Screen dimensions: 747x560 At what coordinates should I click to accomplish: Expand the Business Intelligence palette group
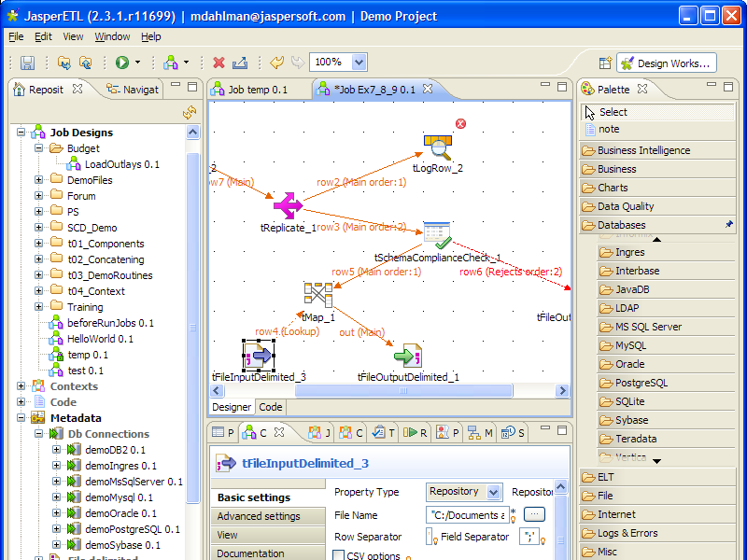[643, 150]
